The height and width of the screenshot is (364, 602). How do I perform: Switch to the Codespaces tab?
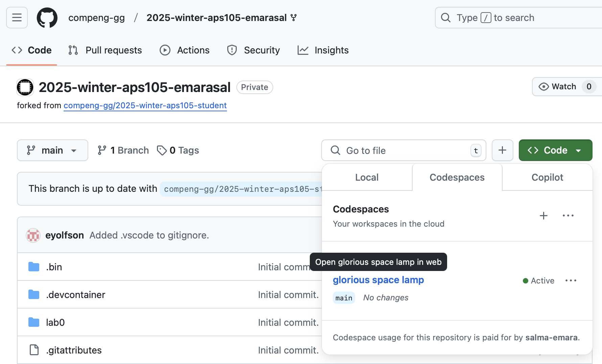coord(457,177)
